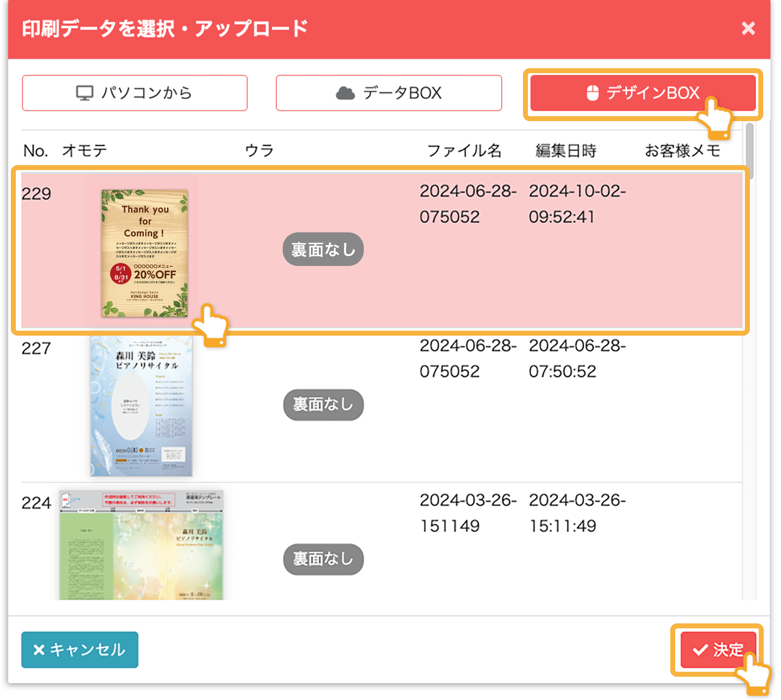Click the X icon on キャンセル
781x700 pixels.
click(x=39, y=650)
